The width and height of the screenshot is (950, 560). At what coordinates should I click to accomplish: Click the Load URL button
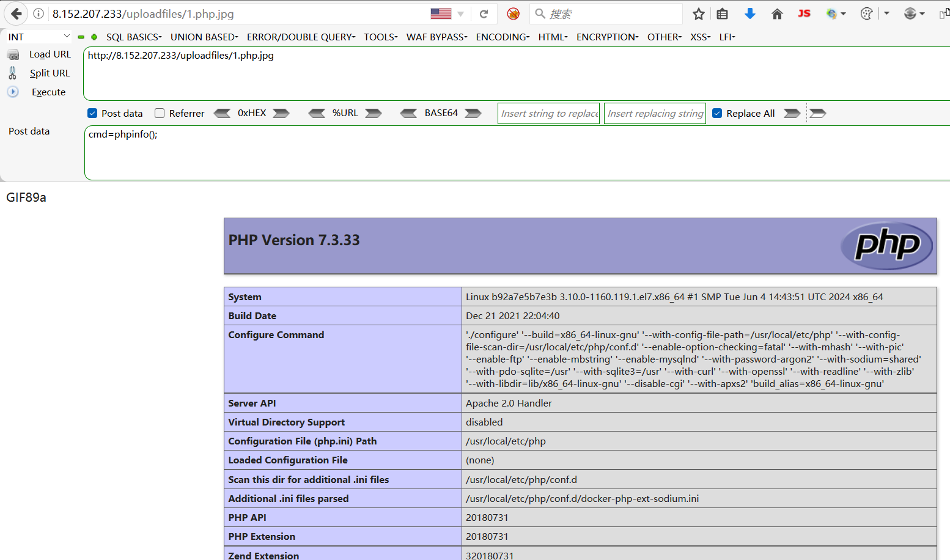[x=50, y=54]
